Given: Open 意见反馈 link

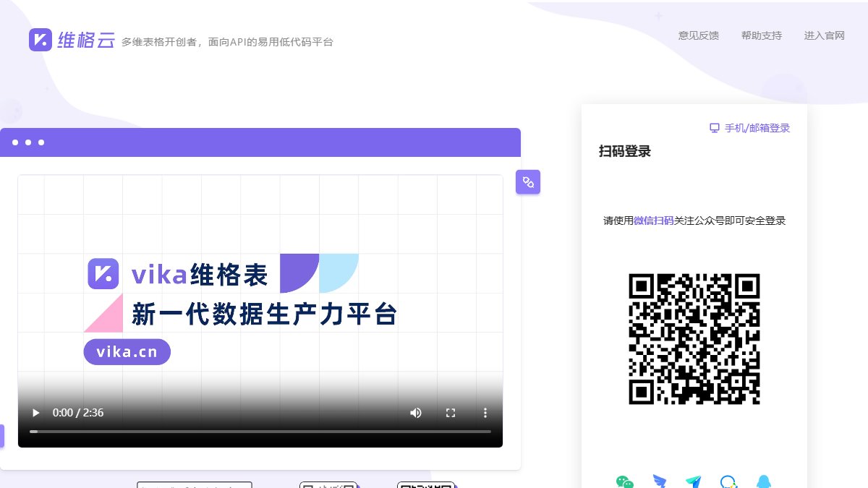Looking at the screenshot, I should (x=699, y=35).
